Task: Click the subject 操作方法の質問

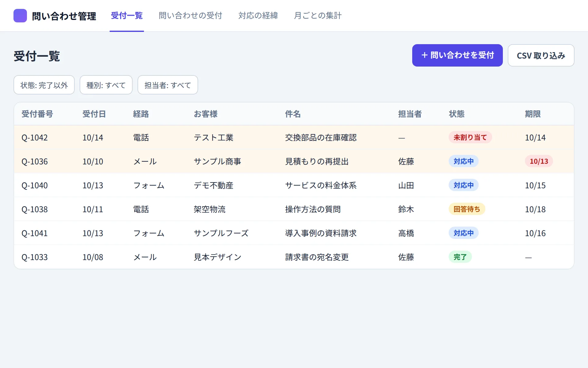Action: (313, 209)
